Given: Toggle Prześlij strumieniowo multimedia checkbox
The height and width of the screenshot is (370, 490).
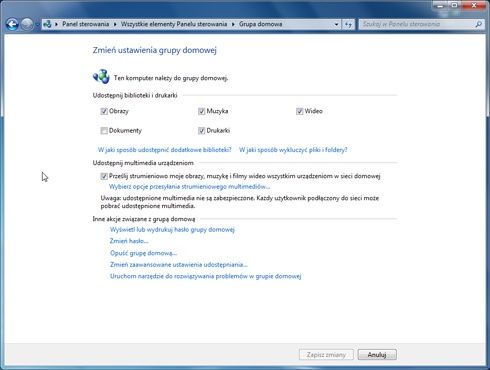Looking at the screenshot, I should pos(104,176).
